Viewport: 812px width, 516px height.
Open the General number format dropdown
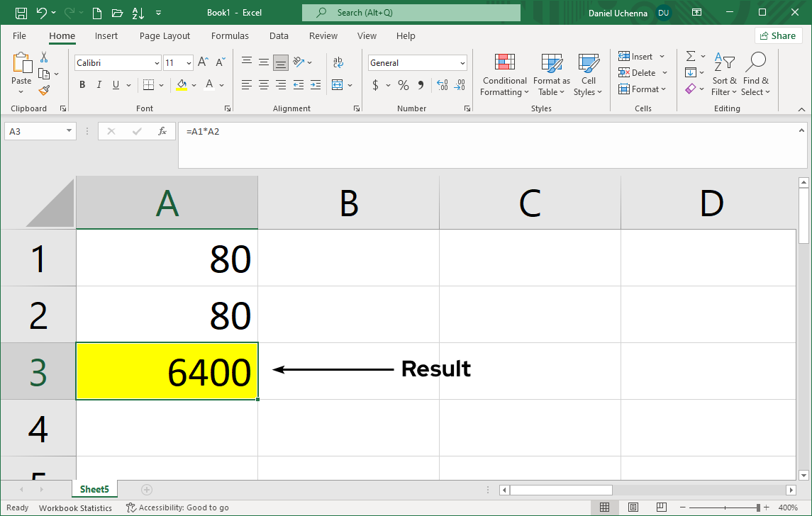coord(462,62)
